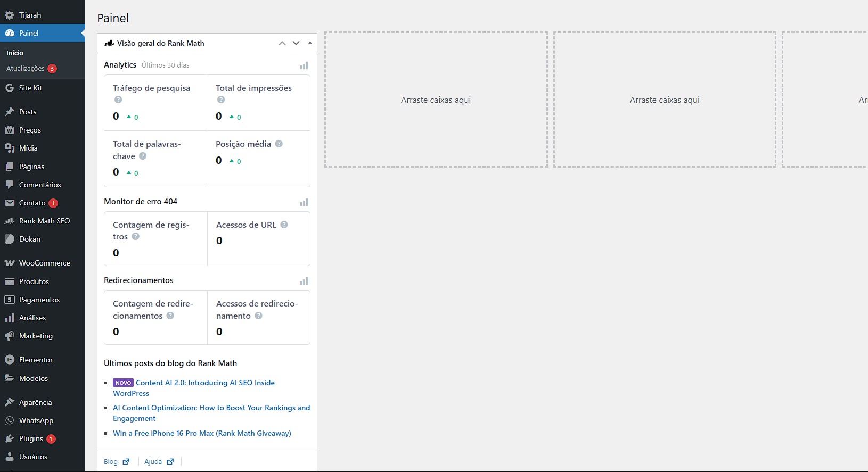Go to Atualizações with 3 pending

26,69
